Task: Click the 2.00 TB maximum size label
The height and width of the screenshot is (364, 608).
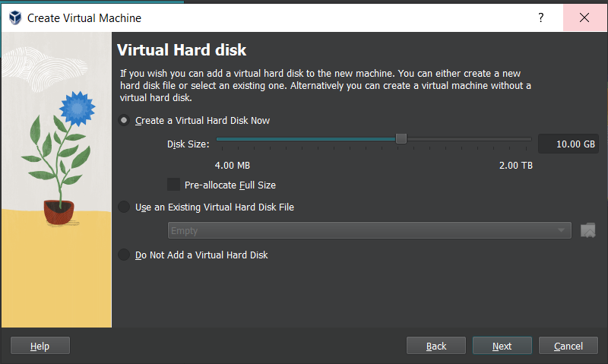Action: pos(516,165)
